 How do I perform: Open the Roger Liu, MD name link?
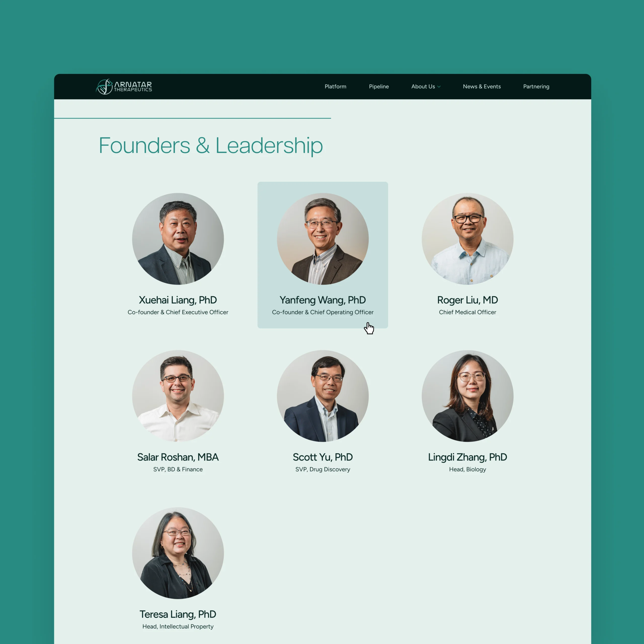(x=467, y=300)
